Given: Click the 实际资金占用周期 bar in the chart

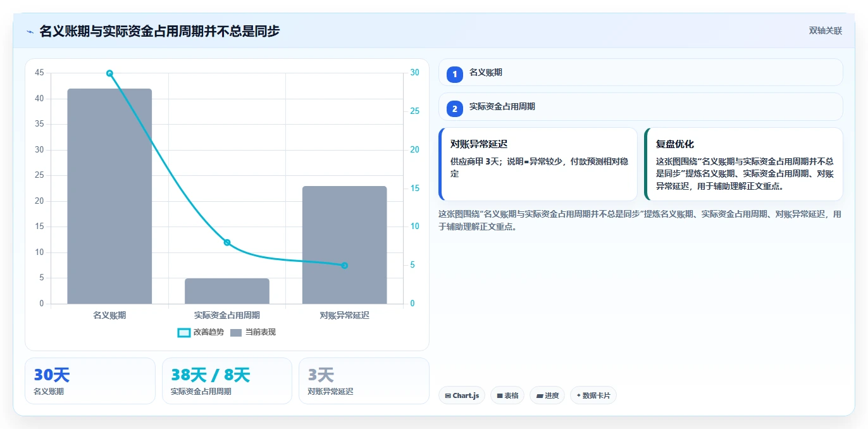Looking at the screenshot, I should pyautogui.click(x=227, y=291).
